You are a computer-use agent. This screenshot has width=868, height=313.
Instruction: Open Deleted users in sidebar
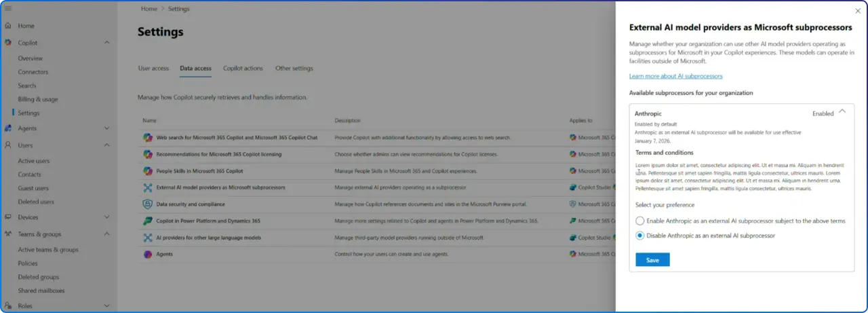[36, 202]
